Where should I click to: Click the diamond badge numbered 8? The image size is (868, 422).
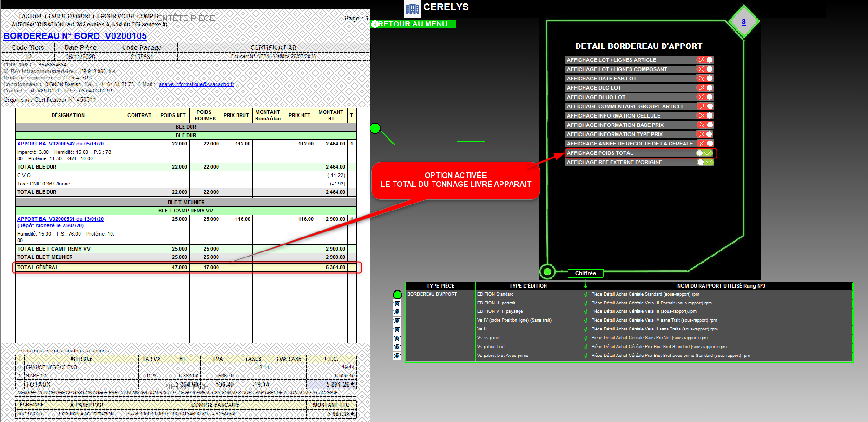(x=743, y=21)
